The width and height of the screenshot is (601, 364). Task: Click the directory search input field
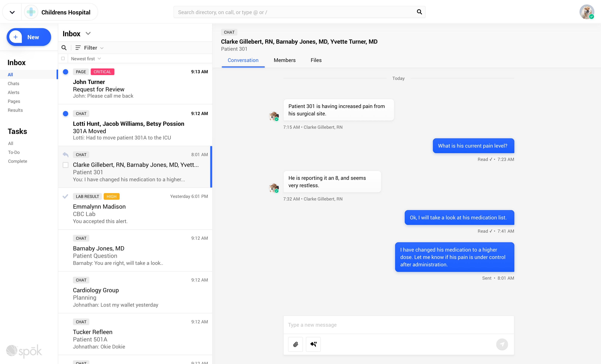[300, 12]
